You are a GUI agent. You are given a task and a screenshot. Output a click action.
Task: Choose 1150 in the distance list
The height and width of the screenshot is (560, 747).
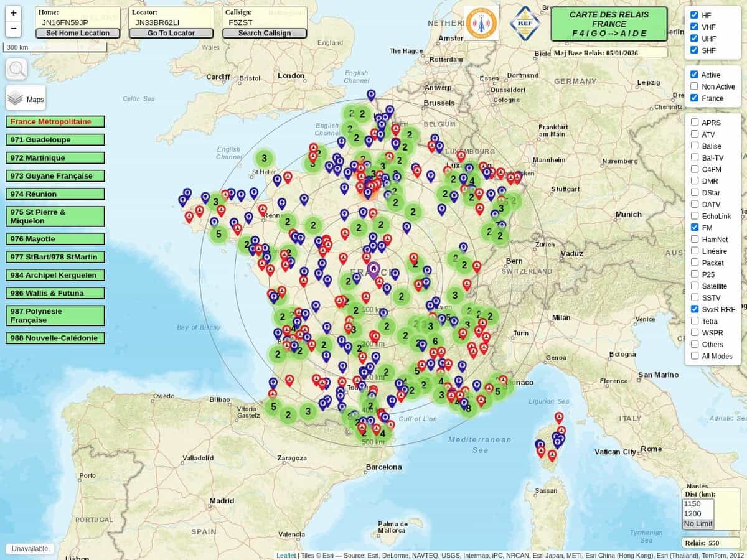[x=698, y=503]
